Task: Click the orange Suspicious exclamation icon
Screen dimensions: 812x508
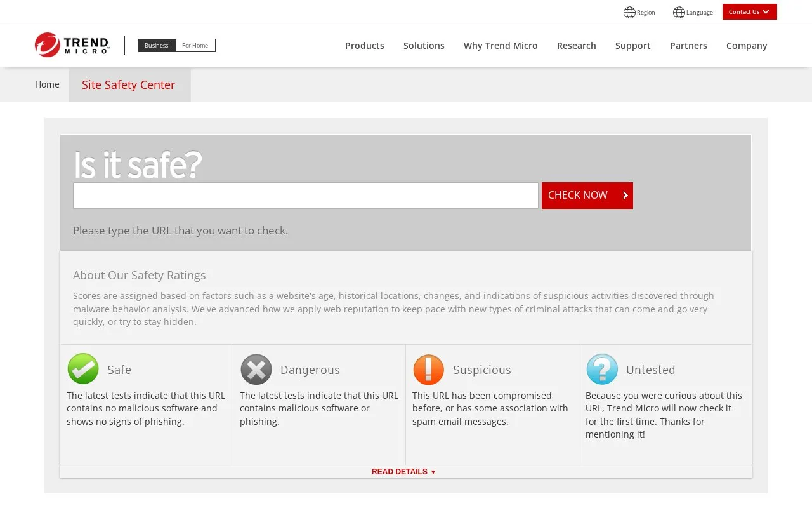Action: click(x=429, y=369)
